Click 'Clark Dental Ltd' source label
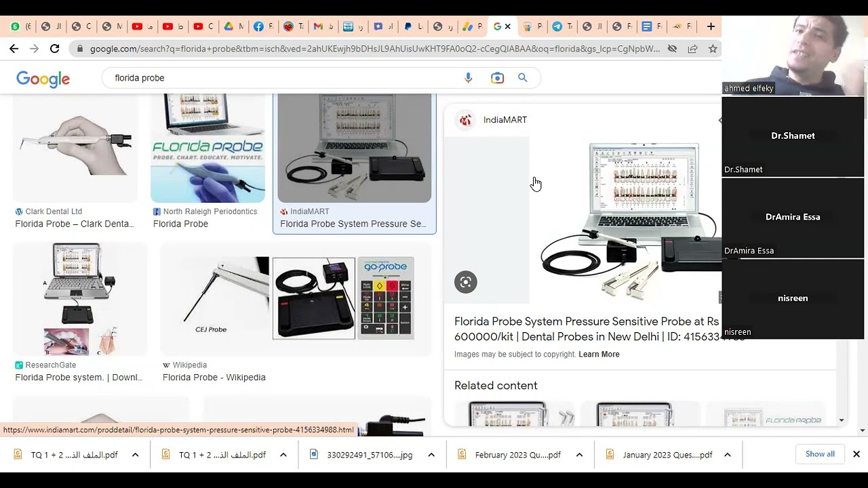This screenshot has width=868, height=488. pos(54,211)
